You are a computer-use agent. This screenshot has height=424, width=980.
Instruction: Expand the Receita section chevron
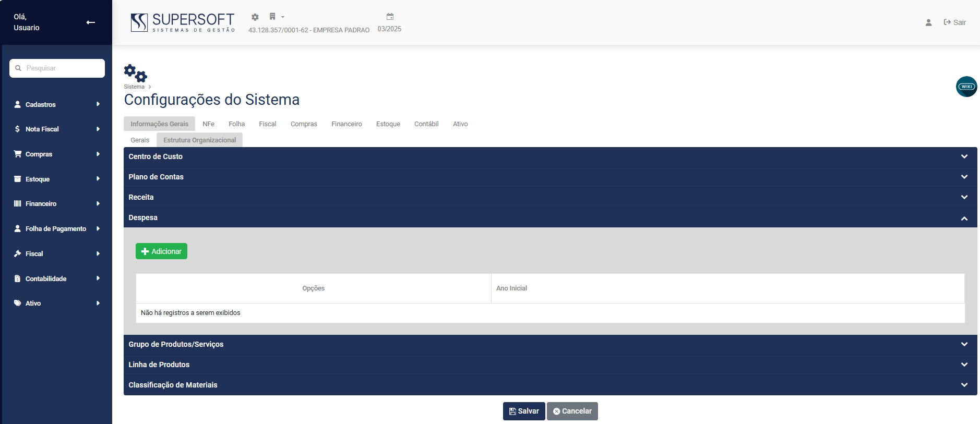(964, 197)
